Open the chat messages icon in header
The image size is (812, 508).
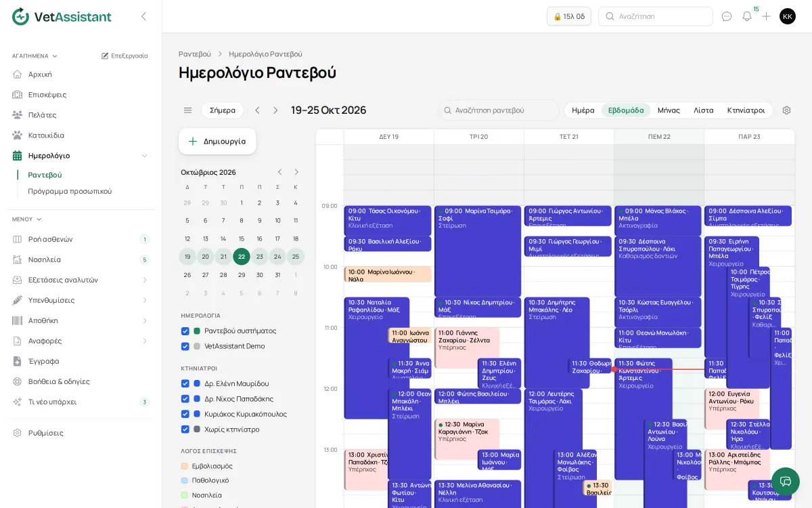point(727,16)
